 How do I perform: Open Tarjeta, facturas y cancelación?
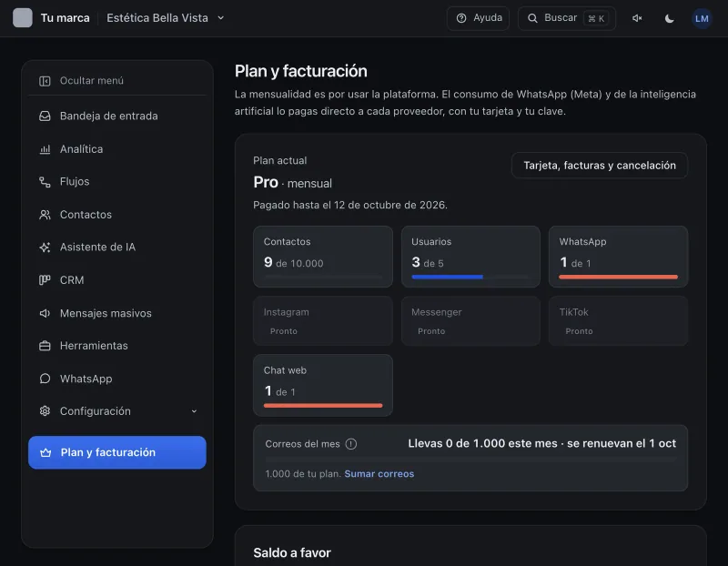tap(600, 166)
